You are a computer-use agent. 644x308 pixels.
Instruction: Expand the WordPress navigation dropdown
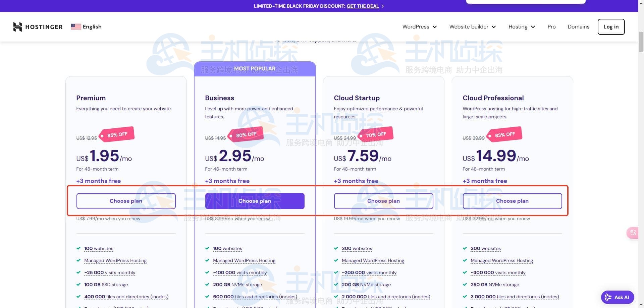pyautogui.click(x=419, y=26)
